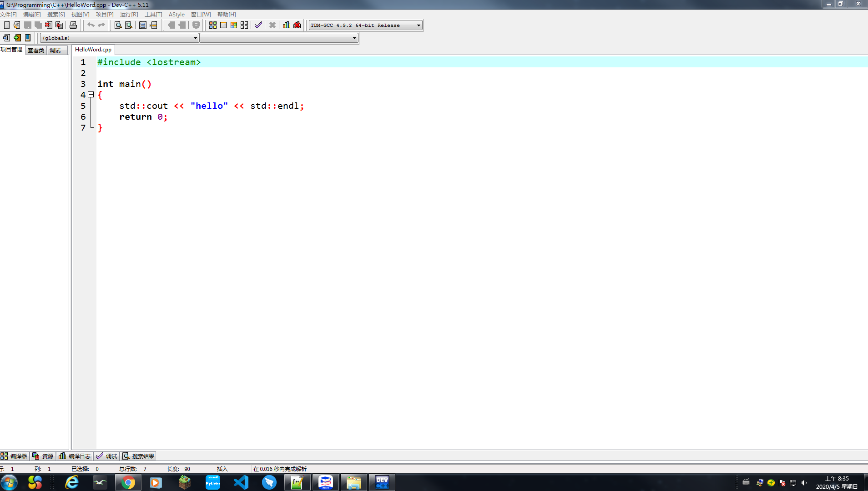Open the 工具[T] menu
868x491 pixels.
153,15
